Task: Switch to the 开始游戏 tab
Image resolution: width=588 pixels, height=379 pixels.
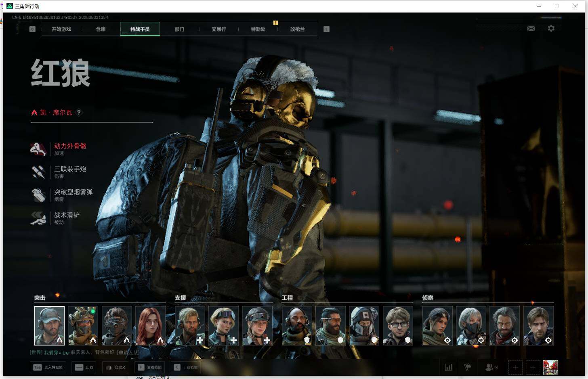Action: click(61, 29)
